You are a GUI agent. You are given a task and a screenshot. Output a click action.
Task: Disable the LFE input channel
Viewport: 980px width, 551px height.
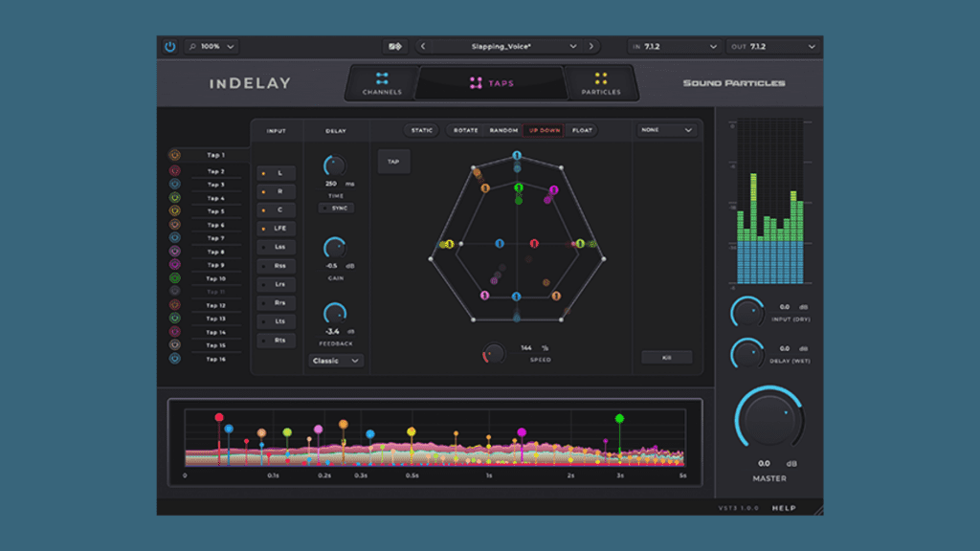tap(277, 229)
